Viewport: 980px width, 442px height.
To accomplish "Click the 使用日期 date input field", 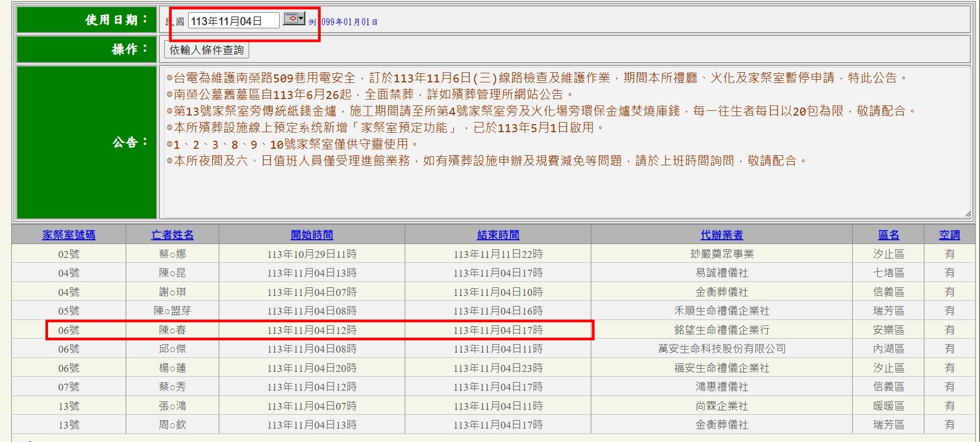I will click(x=233, y=21).
